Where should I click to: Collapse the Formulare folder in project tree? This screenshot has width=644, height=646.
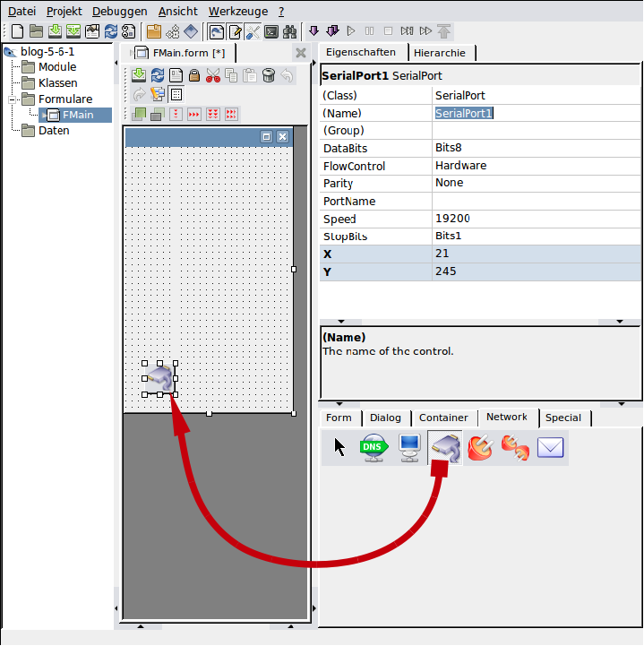pos(13,99)
